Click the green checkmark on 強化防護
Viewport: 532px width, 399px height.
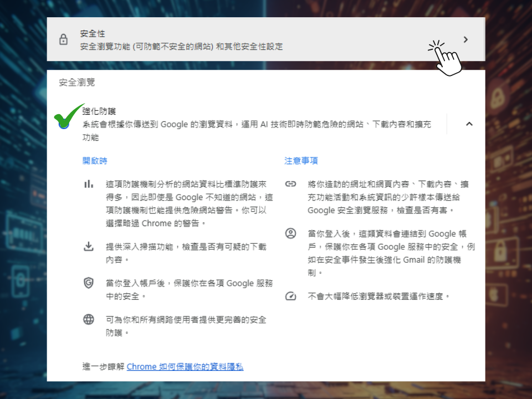69,115
